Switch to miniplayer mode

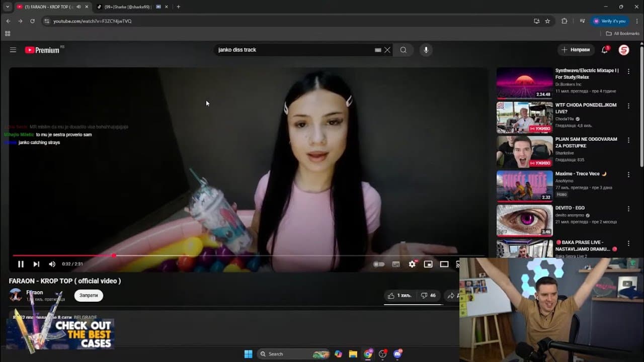(x=428, y=264)
